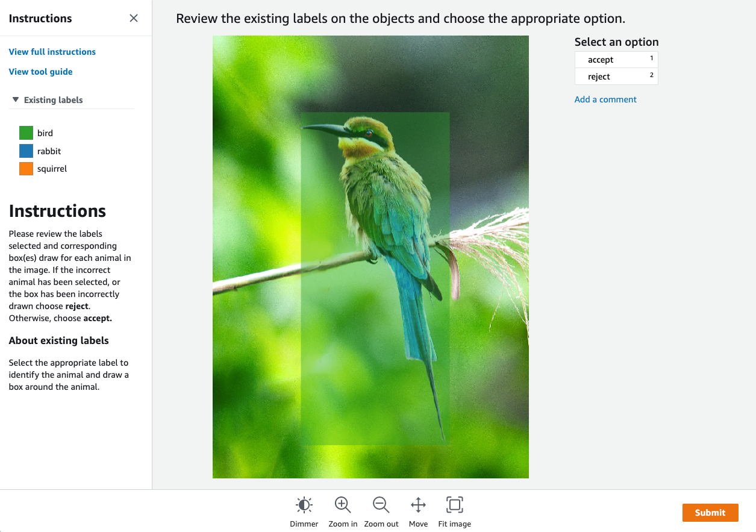Screen dimensions: 756x532
Task: Click the blue rabbit color swatch
Action: pyautogui.click(x=26, y=151)
